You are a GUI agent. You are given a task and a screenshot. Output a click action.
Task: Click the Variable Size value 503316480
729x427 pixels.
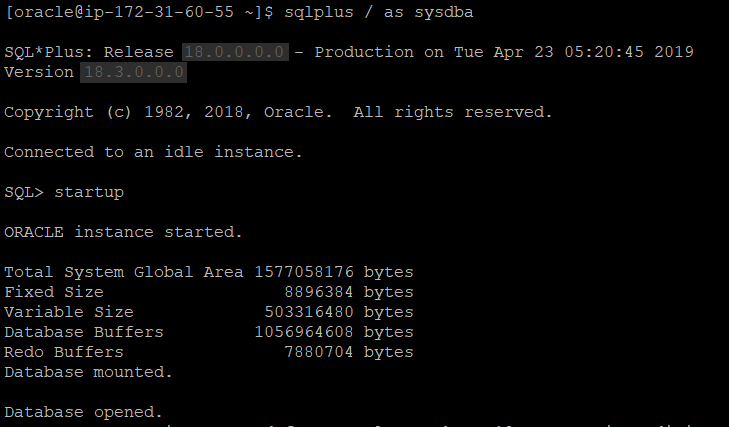point(309,312)
